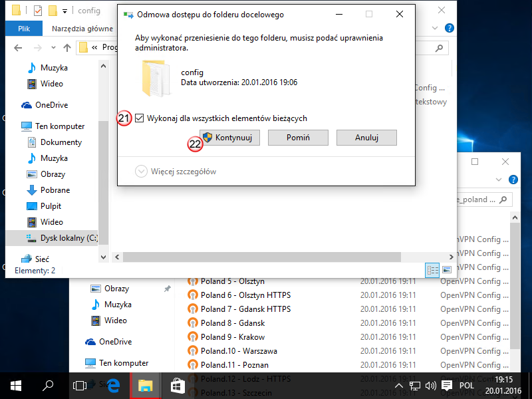Open recent locations dropdown arrow
The width and height of the screenshot is (532, 399).
53,48
